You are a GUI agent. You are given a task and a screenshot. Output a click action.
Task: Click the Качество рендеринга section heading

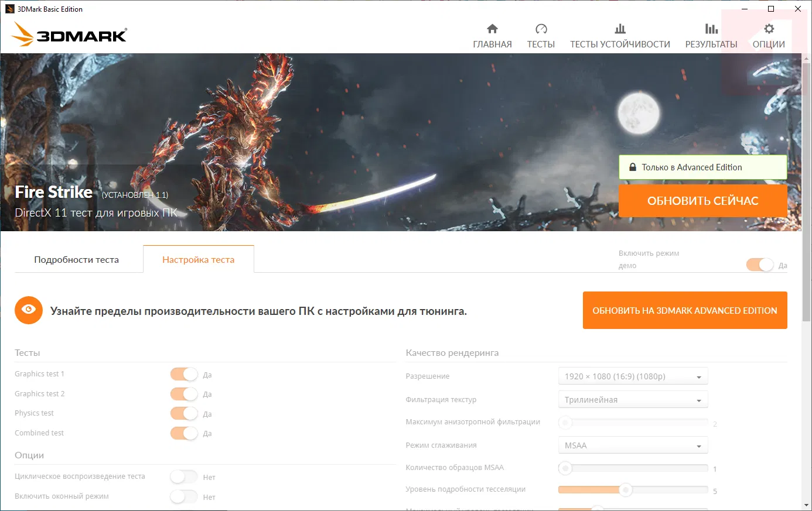coord(452,353)
